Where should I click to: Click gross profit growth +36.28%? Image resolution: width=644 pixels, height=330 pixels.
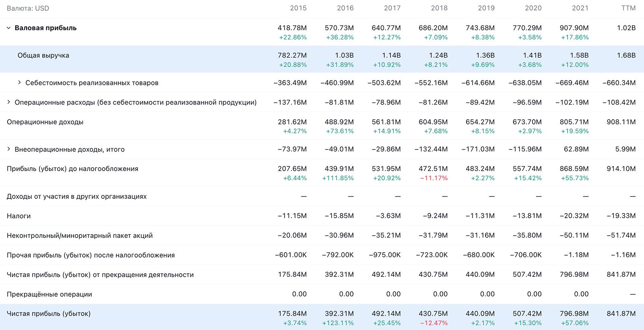click(x=340, y=37)
